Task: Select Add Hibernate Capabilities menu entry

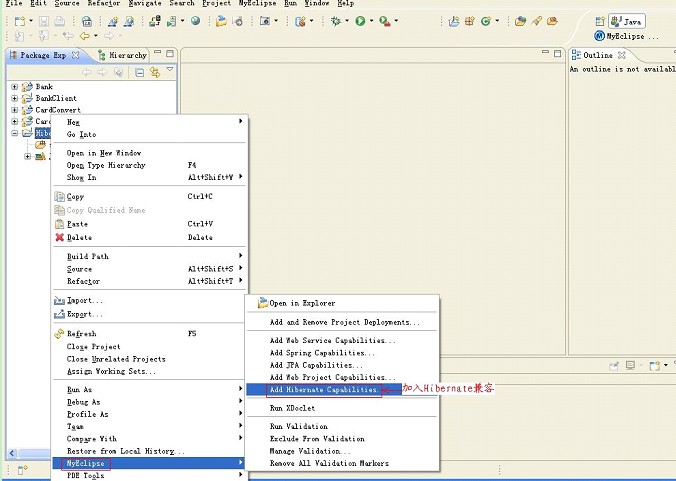Action: pos(323,390)
